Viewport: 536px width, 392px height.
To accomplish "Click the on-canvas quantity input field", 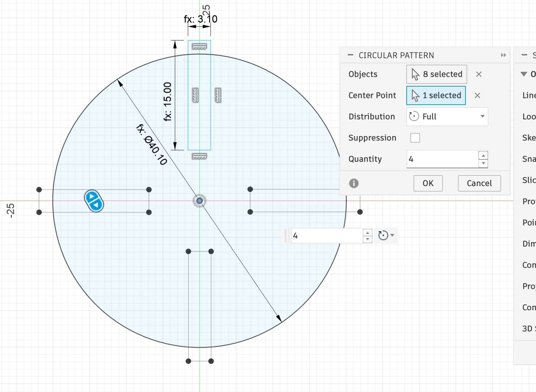I will pos(327,236).
